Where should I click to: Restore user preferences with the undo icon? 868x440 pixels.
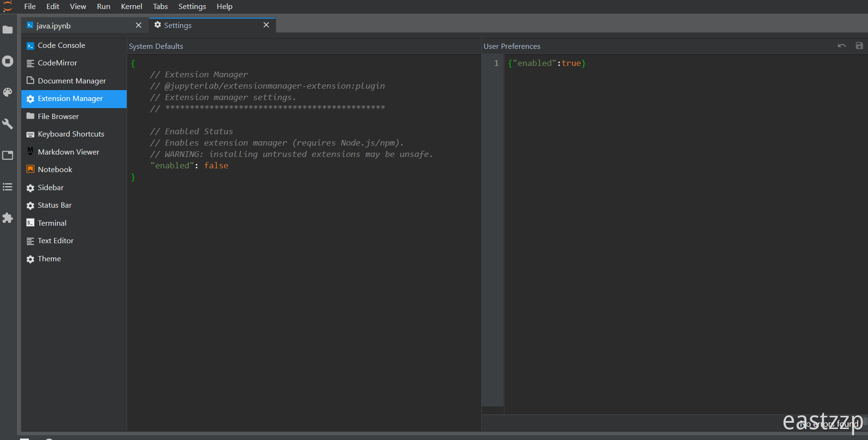click(842, 46)
